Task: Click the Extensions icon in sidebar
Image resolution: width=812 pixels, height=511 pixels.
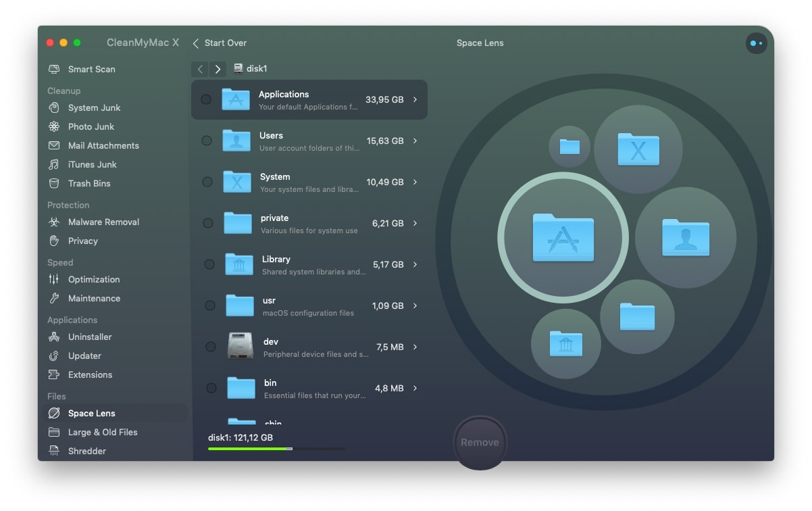Action: (x=54, y=374)
